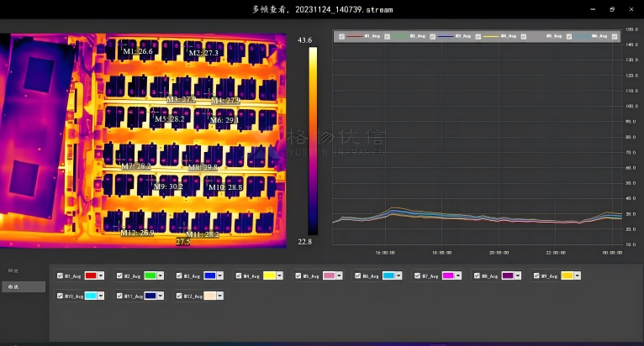Click the M10: 28.8 measurement label
Viewport: 644px width, 346px height.
click(225, 187)
